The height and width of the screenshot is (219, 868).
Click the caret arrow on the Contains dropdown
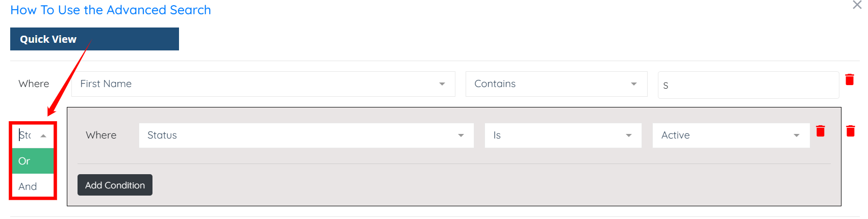(x=634, y=84)
